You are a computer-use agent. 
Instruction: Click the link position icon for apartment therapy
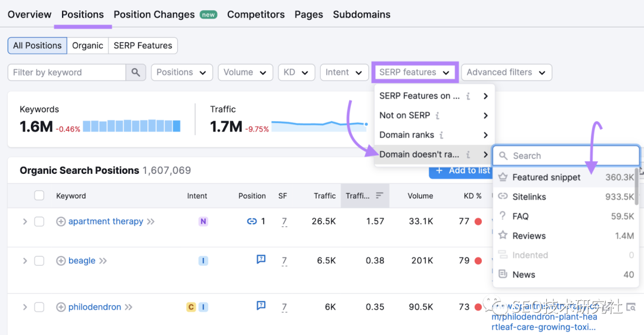tap(252, 222)
